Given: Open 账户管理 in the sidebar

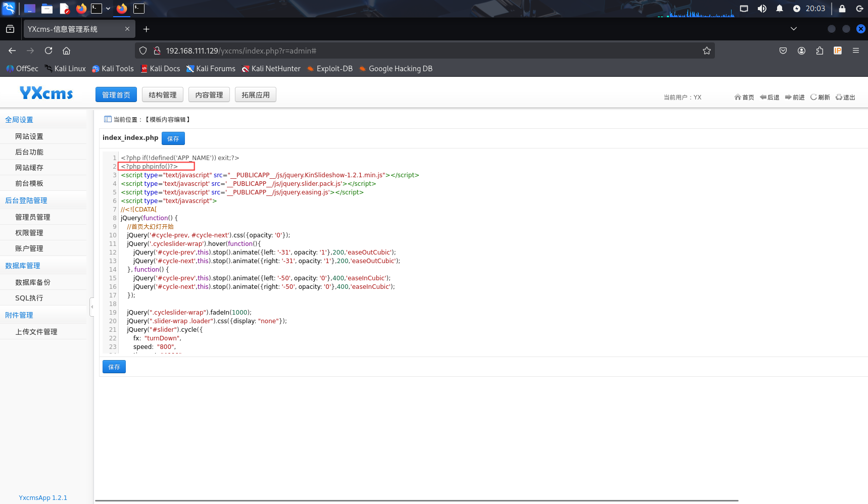Looking at the screenshot, I should [29, 248].
